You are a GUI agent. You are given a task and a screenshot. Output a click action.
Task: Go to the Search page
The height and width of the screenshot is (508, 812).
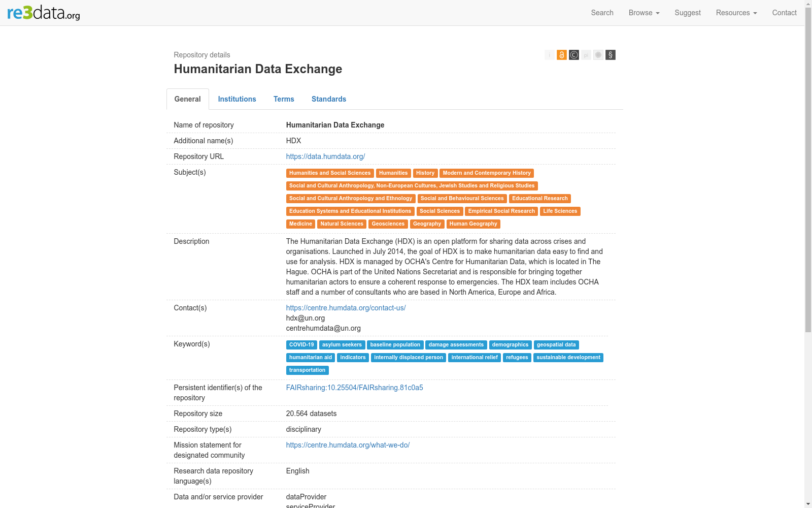pyautogui.click(x=602, y=13)
